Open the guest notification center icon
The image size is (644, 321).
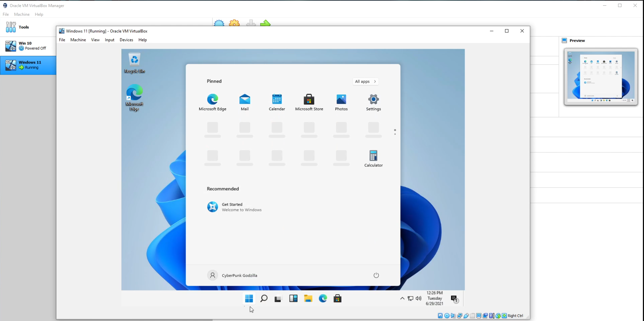455,299
